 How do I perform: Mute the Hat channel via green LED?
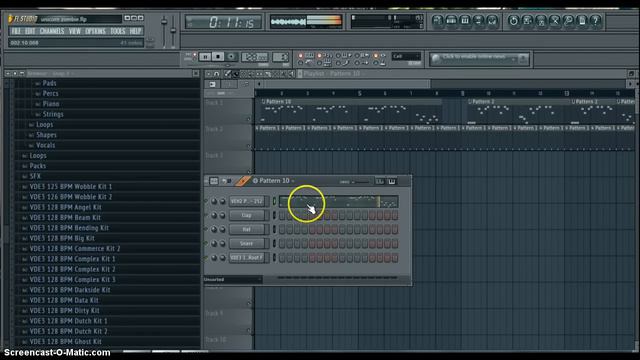[x=207, y=229]
